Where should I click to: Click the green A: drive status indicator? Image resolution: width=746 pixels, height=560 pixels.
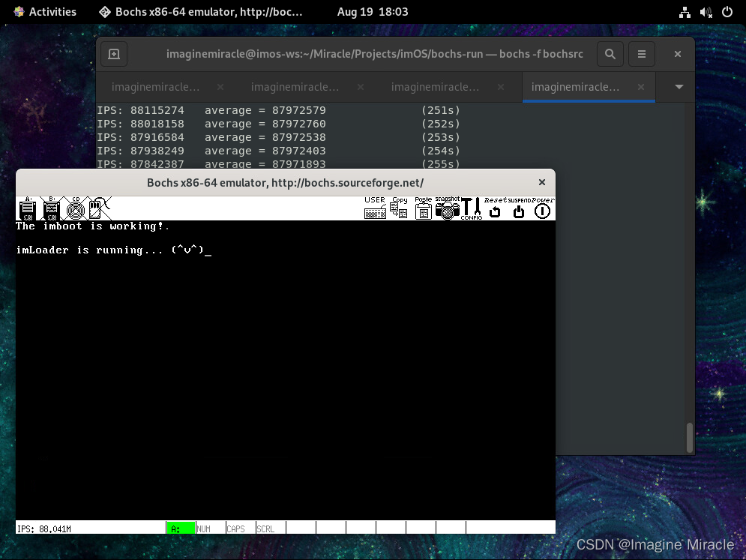(181, 528)
